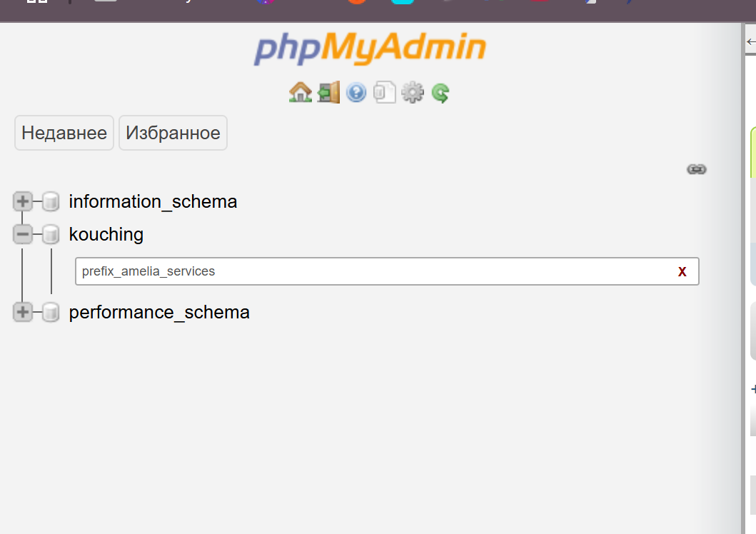Collapse the kouching database node
The width and height of the screenshot is (756, 534).
click(x=23, y=234)
